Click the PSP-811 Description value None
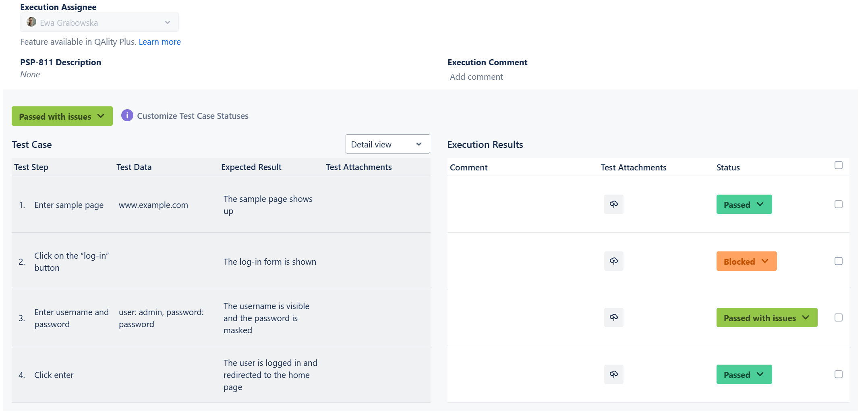868x417 pixels. tap(30, 75)
